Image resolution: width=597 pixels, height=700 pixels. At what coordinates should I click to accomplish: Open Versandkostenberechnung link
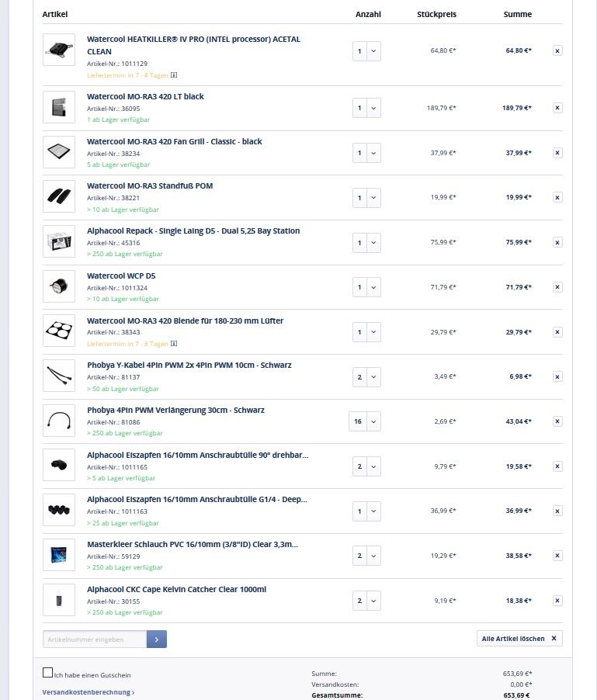(88, 692)
